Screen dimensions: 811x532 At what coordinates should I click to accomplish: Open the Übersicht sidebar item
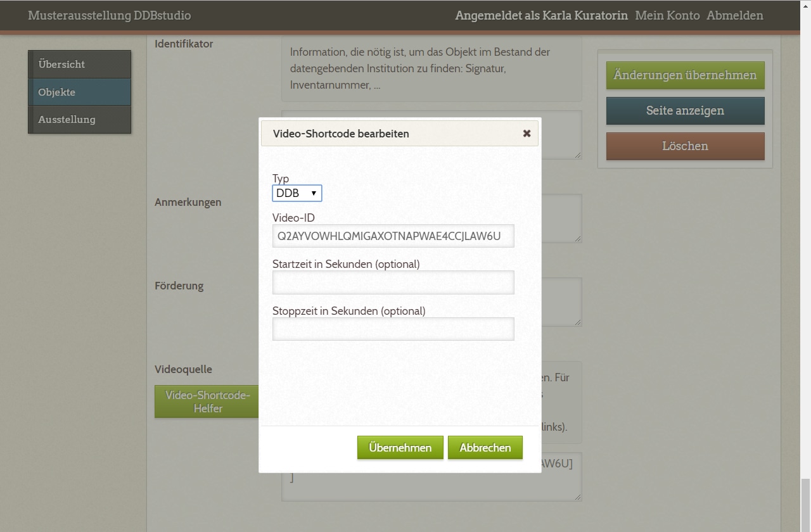pyautogui.click(x=80, y=64)
